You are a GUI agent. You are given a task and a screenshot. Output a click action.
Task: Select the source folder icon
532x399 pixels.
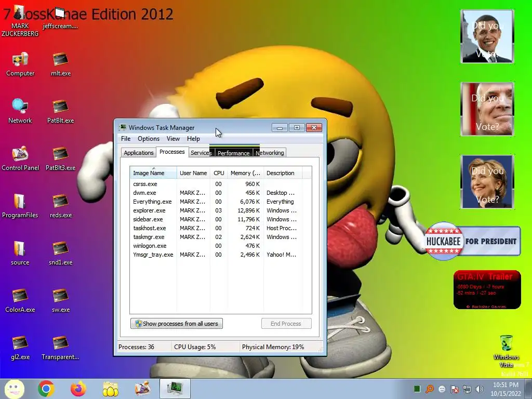[x=20, y=254]
